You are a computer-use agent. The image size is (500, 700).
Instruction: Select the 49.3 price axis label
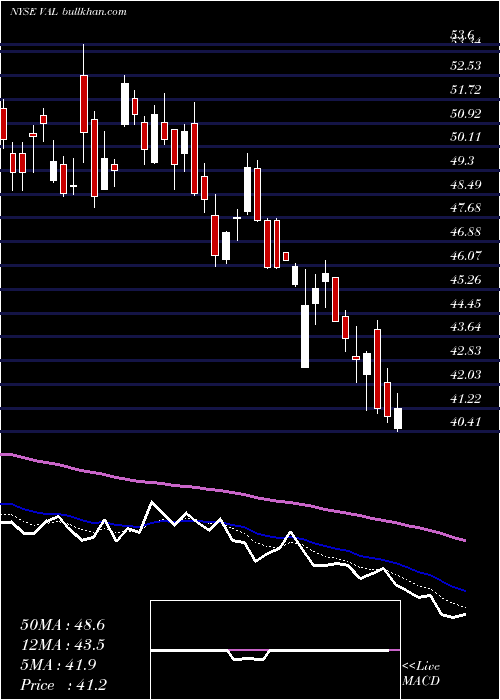pyautogui.click(x=462, y=161)
